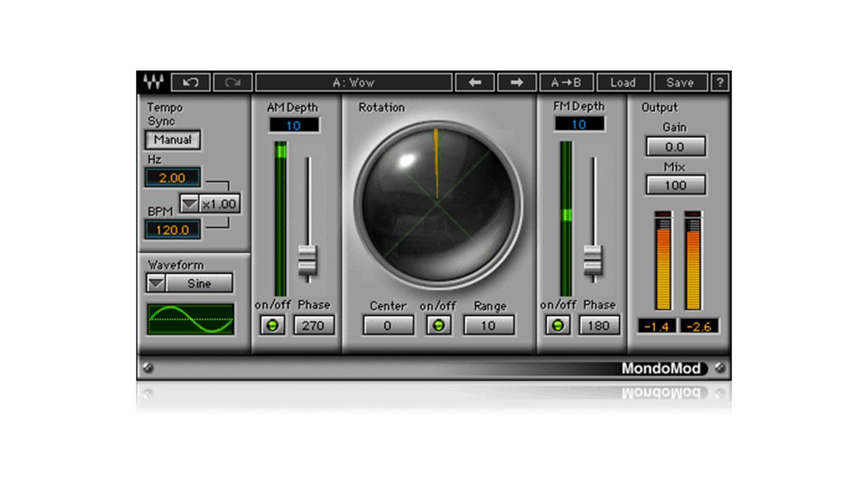Toggle the FM Depth on/off LED

tap(558, 325)
